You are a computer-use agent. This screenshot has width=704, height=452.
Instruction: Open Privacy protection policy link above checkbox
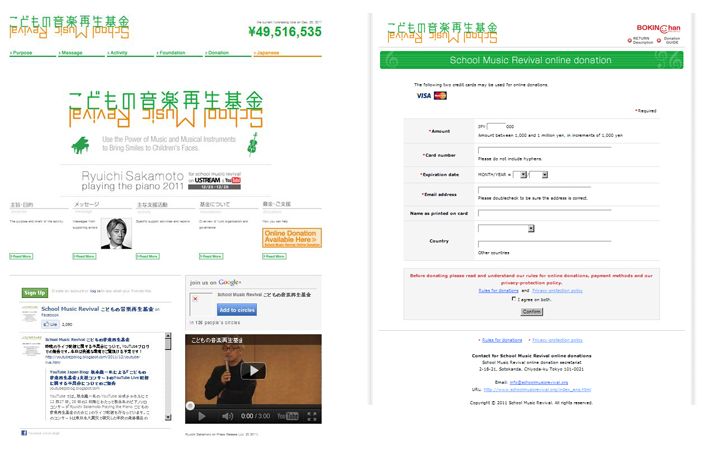coord(557,291)
